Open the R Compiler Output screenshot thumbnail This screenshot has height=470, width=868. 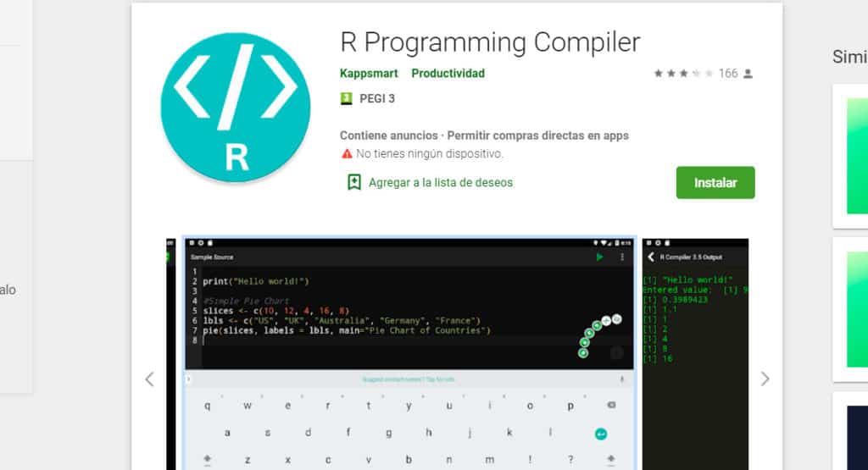[x=695, y=354]
